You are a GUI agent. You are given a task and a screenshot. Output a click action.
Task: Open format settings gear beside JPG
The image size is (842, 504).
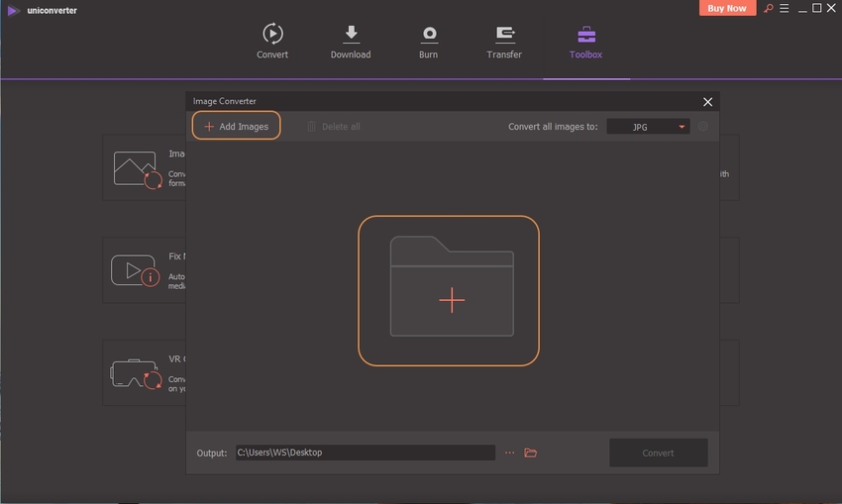[703, 127]
